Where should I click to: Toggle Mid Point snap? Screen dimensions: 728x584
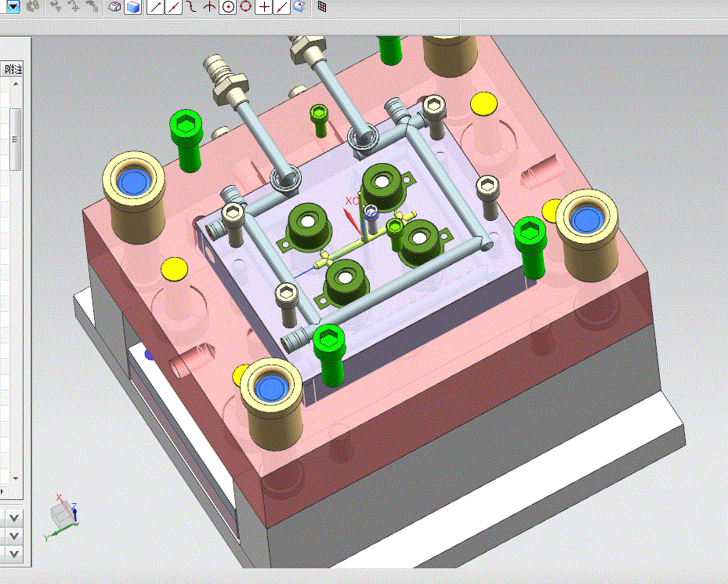(174, 6)
